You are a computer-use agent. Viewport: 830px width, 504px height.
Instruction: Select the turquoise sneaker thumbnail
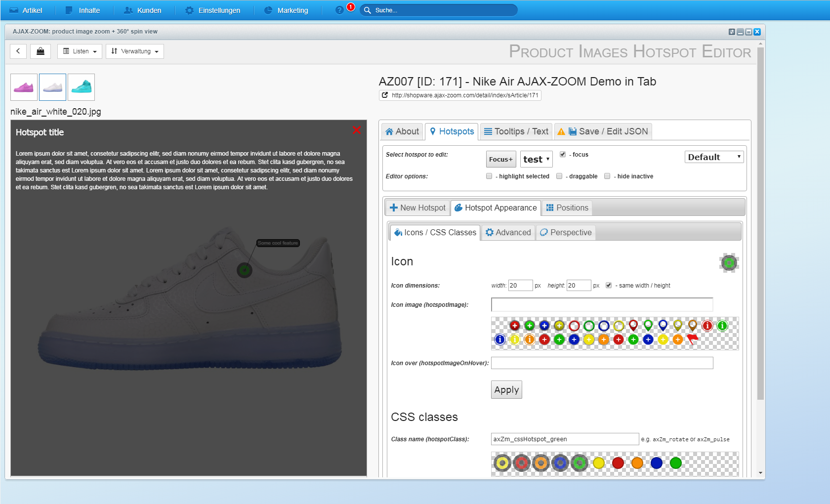[x=81, y=87]
